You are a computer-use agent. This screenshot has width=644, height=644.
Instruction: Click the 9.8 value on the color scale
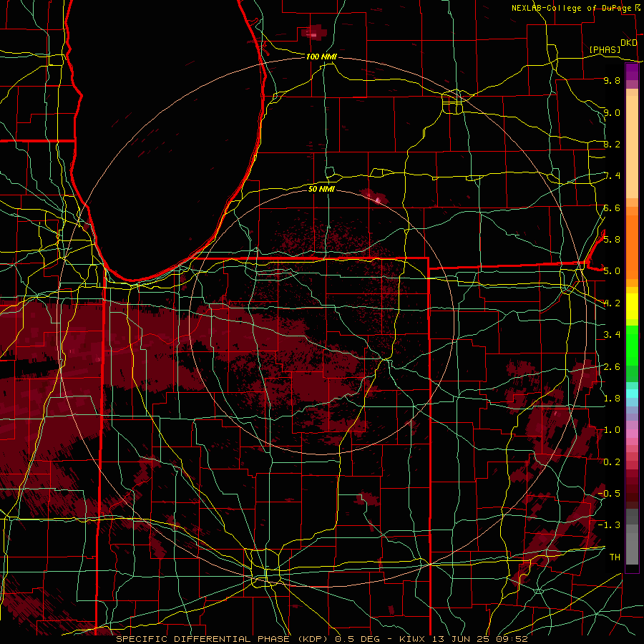click(612, 80)
